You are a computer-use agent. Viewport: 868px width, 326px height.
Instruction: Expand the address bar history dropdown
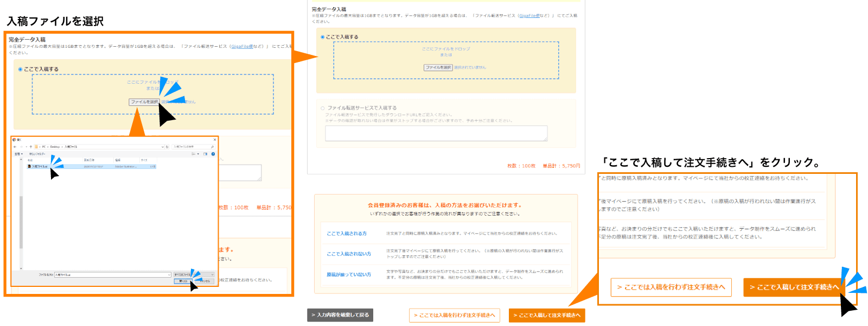point(162,147)
